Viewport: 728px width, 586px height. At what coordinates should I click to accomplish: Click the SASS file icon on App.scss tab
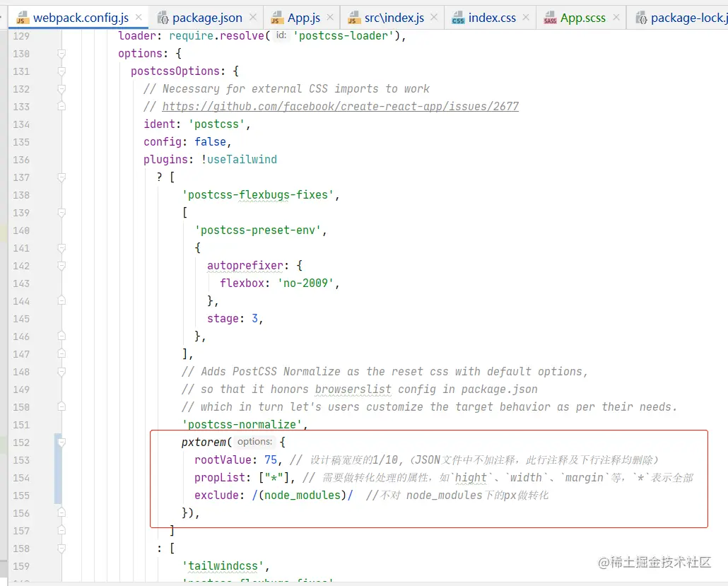click(550, 18)
